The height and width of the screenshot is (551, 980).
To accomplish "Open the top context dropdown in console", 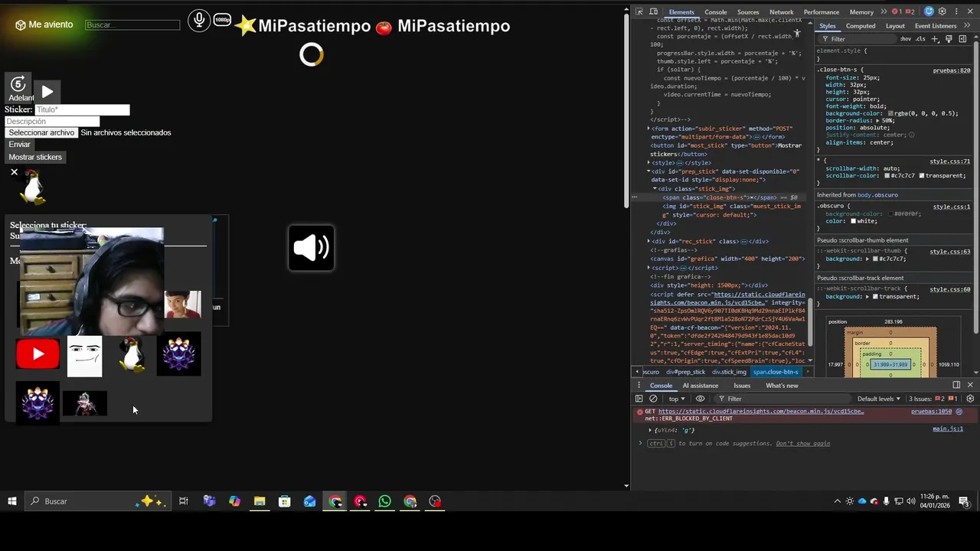I will [677, 399].
